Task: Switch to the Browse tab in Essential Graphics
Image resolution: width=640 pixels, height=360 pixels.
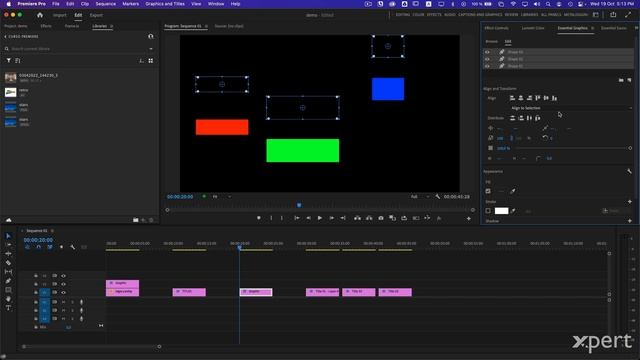Action: point(491,42)
